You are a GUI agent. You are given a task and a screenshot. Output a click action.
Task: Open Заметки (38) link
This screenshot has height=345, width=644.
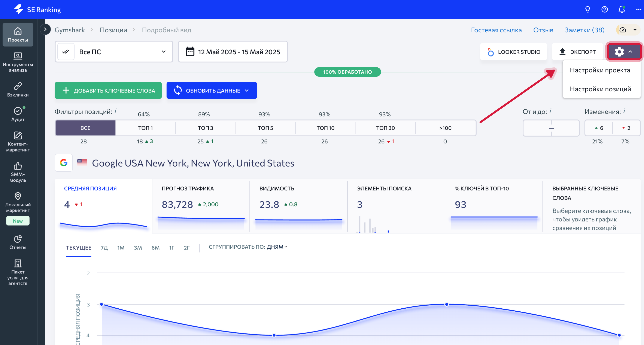point(584,30)
